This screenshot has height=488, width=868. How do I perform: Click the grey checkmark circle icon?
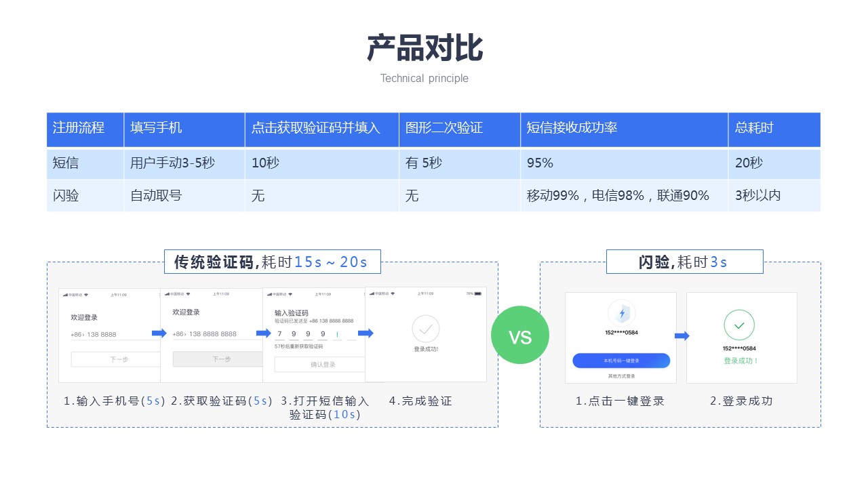[x=426, y=329]
